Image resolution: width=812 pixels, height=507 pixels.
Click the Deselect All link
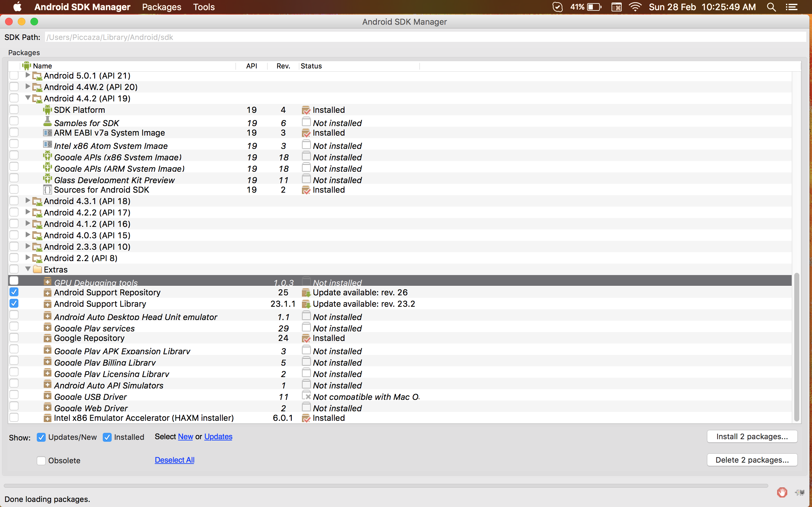pos(174,460)
